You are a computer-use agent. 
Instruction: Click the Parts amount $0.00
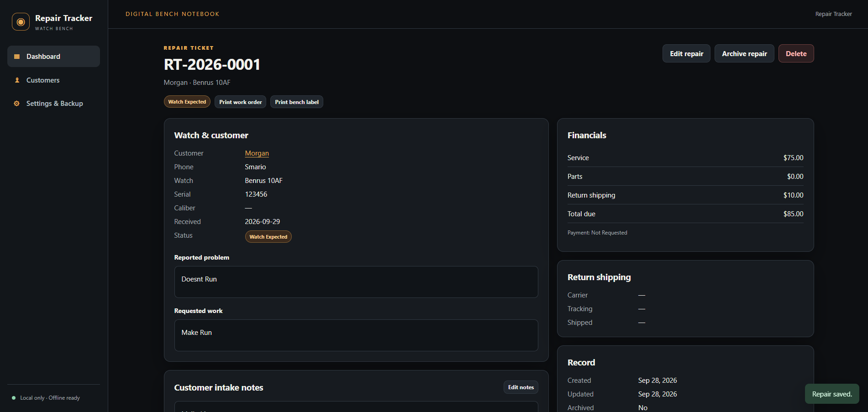(795, 177)
